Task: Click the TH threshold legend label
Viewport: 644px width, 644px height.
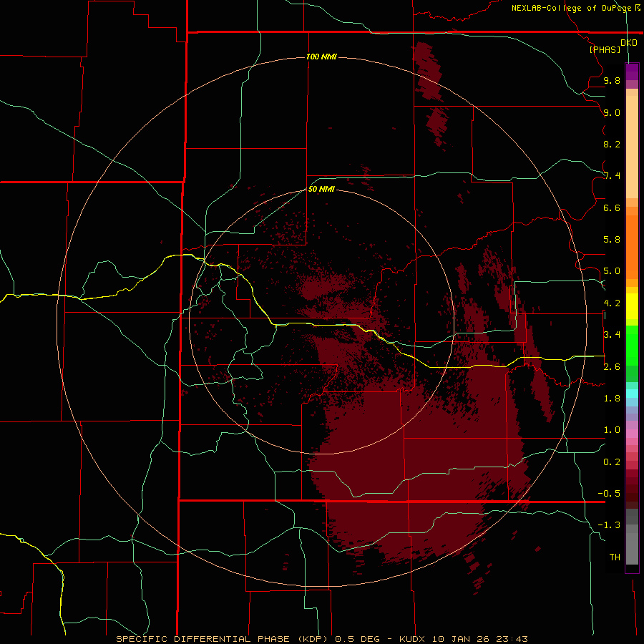Action: point(615,557)
